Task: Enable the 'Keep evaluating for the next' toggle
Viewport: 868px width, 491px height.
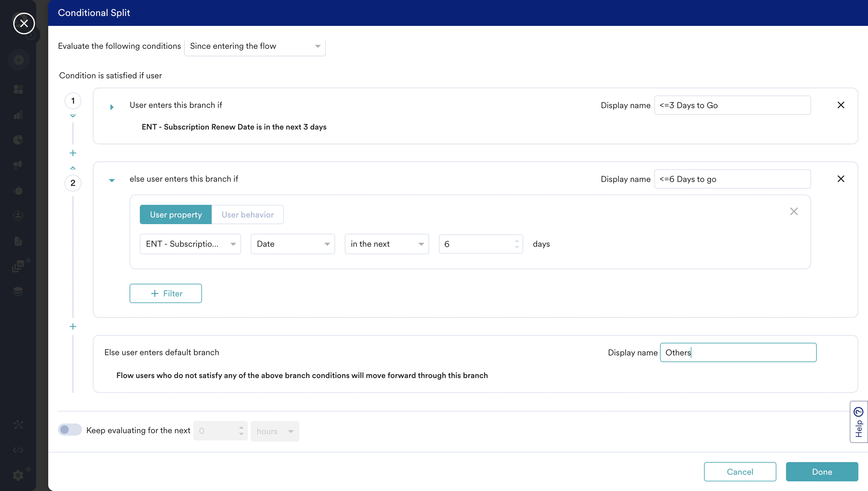Action: click(x=70, y=430)
